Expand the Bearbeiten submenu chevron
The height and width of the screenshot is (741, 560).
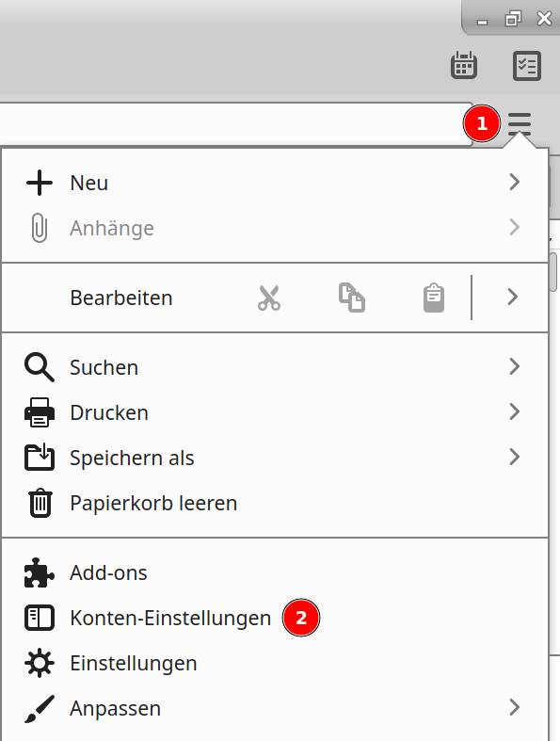click(x=513, y=298)
